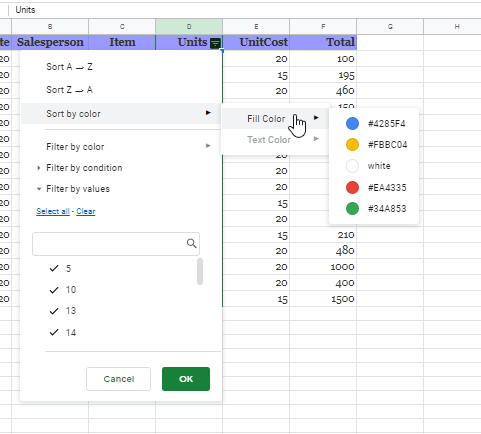The image size is (481, 434).
Task: Open the Text Color submenu
Action: tap(275, 139)
